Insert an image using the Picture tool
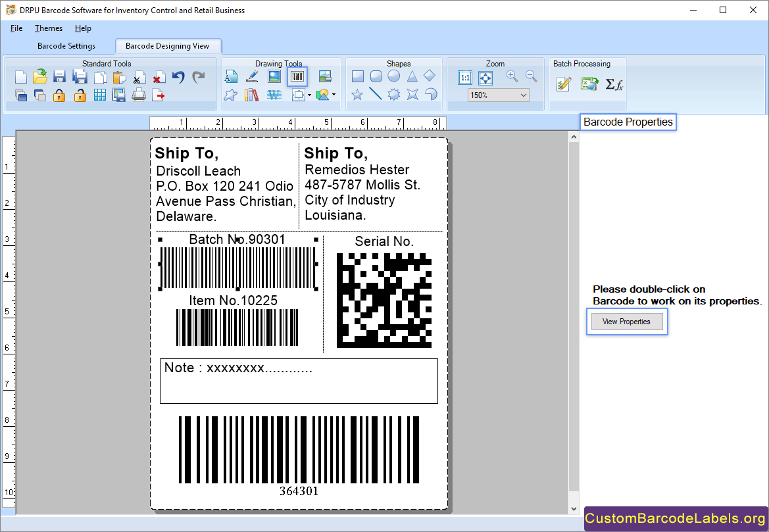 tap(274, 76)
